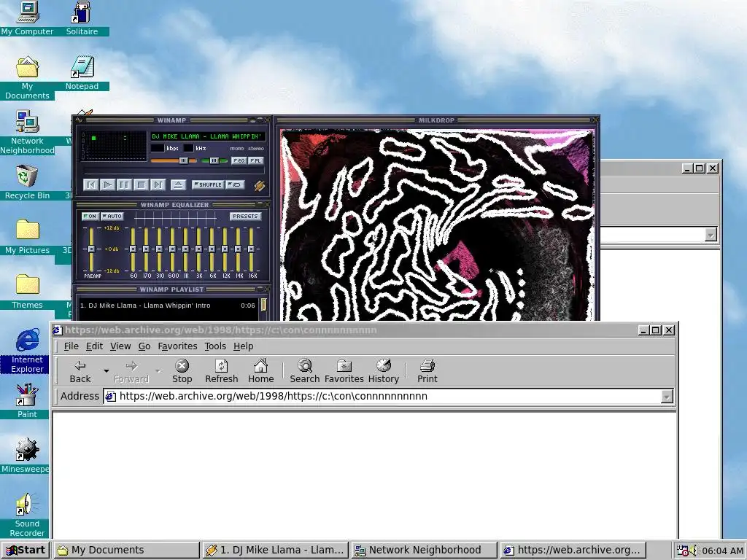This screenshot has height=560, width=747.
Task: Open the Edit menu in Internet Explorer
Action: 94,346
